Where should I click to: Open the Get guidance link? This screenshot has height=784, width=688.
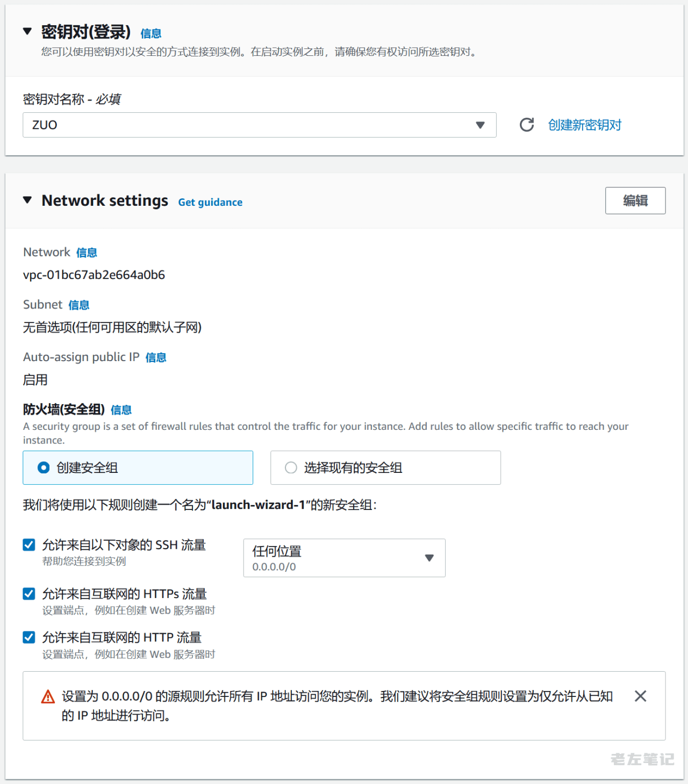[x=210, y=203]
